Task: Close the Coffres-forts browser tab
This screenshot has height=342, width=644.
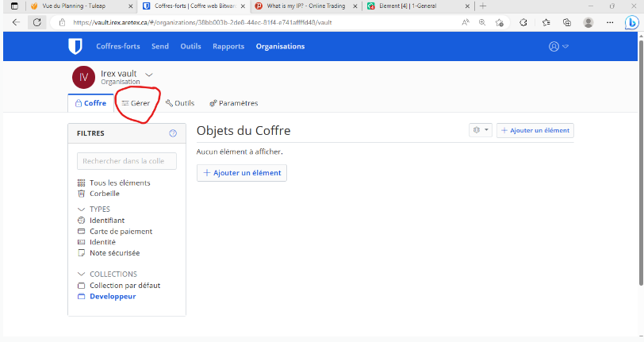Action: point(243,6)
